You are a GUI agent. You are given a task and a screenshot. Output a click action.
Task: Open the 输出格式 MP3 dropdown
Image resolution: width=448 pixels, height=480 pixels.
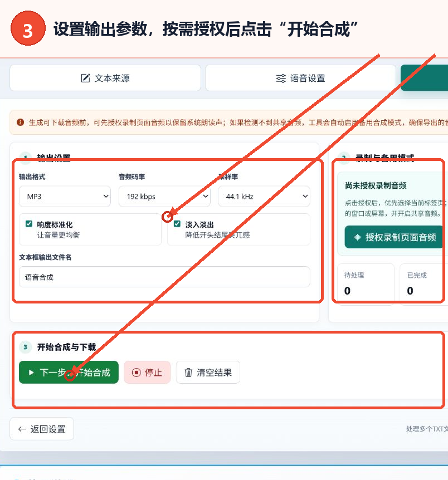(65, 196)
